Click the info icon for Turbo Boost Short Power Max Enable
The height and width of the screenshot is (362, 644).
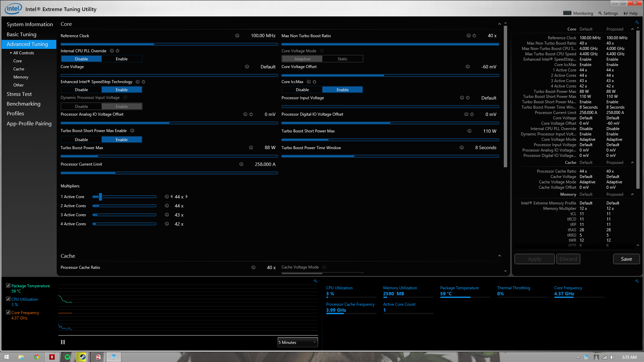tap(132, 131)
